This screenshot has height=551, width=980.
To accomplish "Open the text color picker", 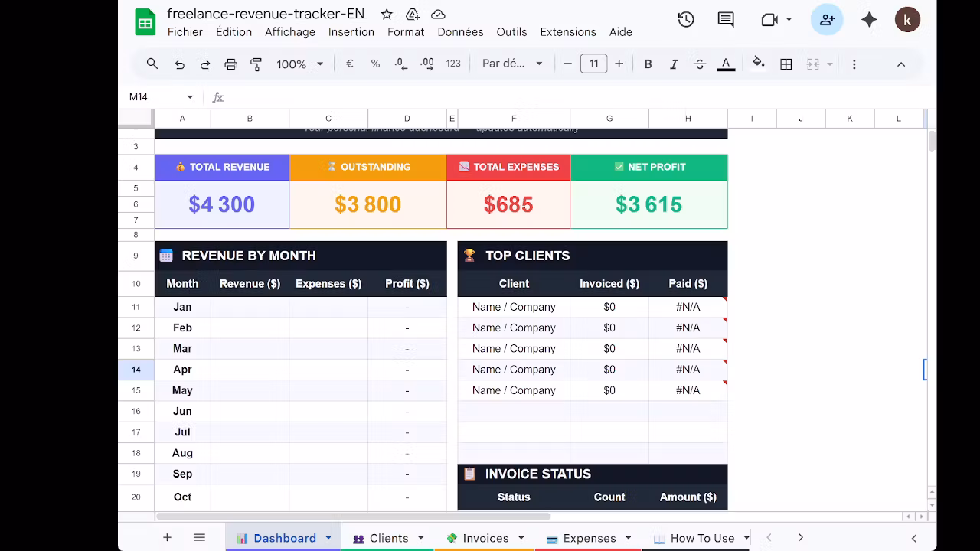I will (726, 64).
